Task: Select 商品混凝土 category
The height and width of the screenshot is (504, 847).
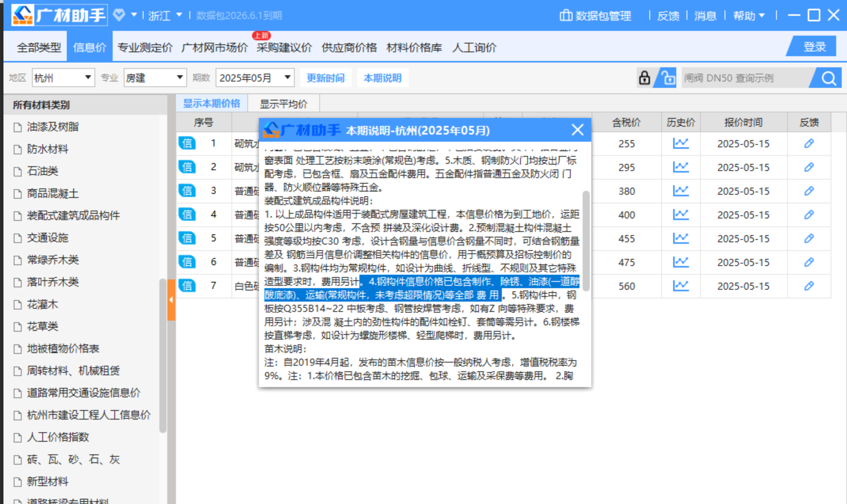Action: click(x=53, y=193)
